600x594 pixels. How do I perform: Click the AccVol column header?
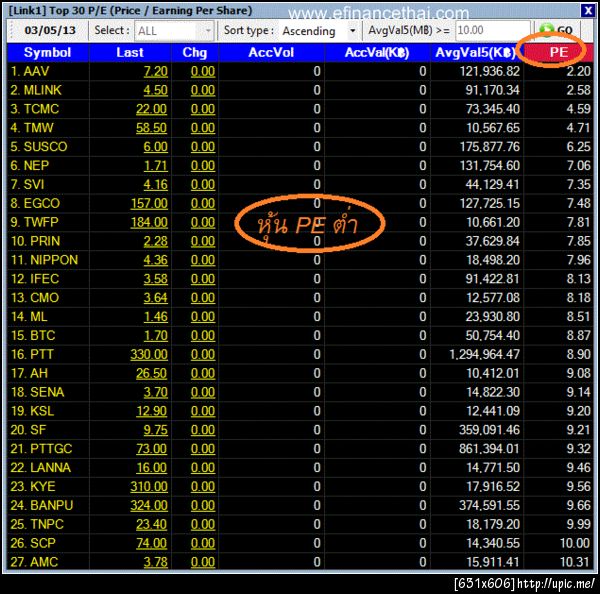[x=271, y=52]
